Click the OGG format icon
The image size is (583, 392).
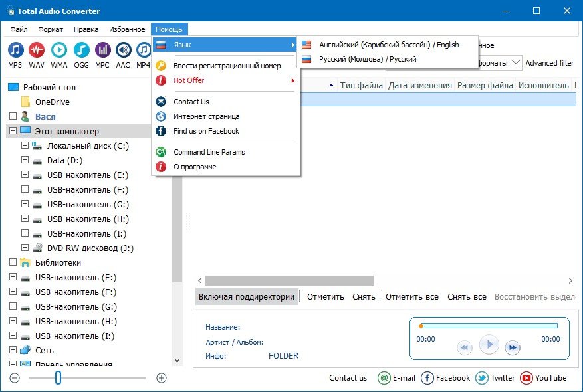pyautogui.click(x=81, y=50)
